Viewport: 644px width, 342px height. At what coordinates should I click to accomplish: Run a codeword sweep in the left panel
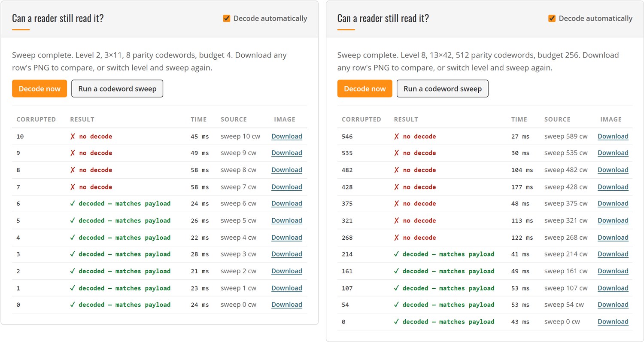click(117, 89)
